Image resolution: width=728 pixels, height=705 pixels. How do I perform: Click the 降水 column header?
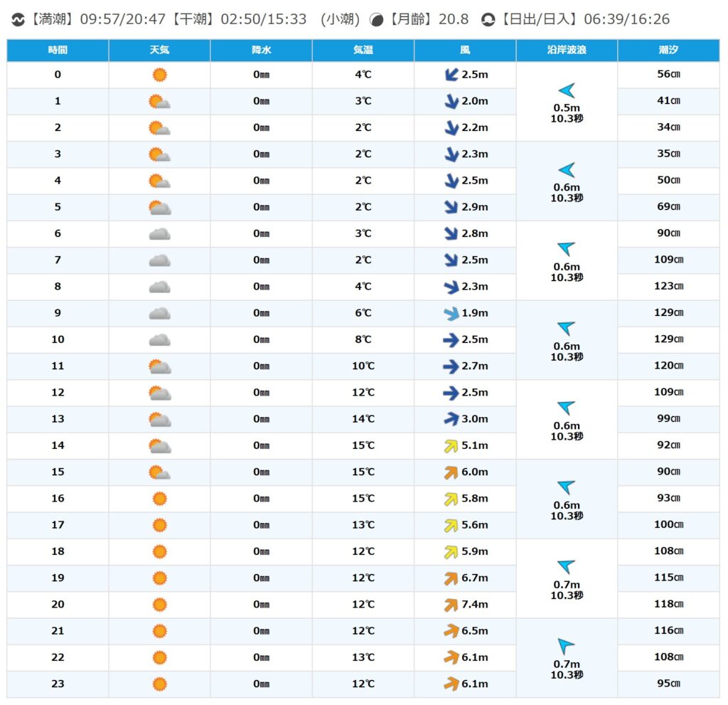261,51
